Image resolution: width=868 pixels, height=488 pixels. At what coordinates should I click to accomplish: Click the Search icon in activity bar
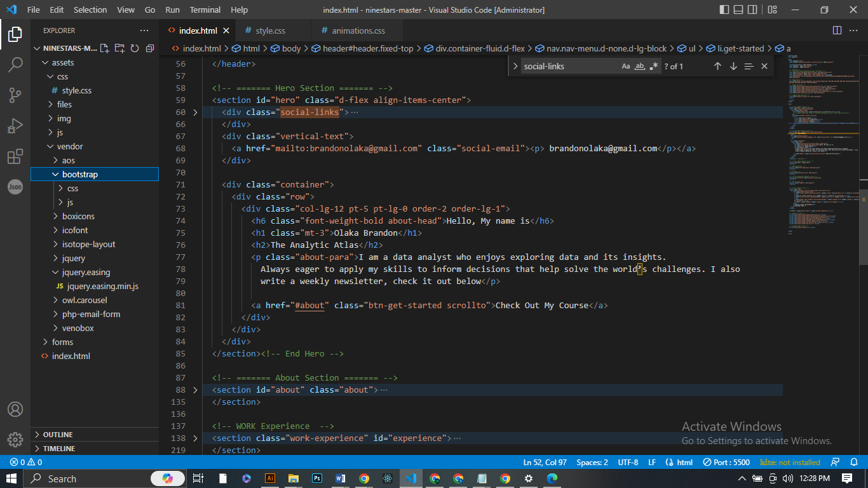click(15, 65)
